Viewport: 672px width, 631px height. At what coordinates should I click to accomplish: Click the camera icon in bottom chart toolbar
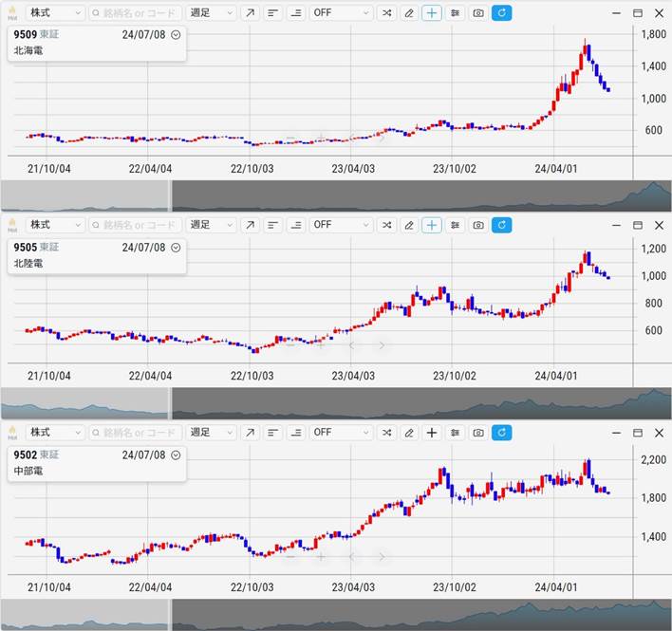click(x=478, y=433)
